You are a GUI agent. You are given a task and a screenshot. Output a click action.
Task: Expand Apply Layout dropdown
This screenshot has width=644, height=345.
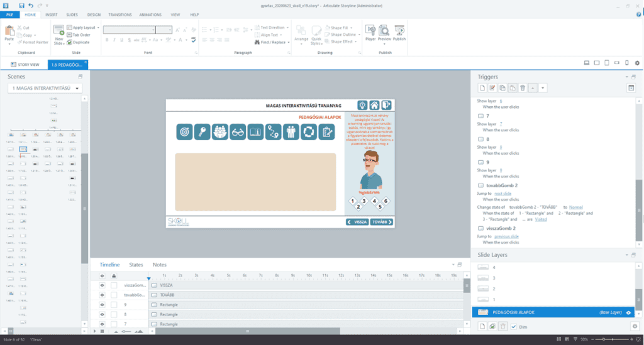pos(98,28)
